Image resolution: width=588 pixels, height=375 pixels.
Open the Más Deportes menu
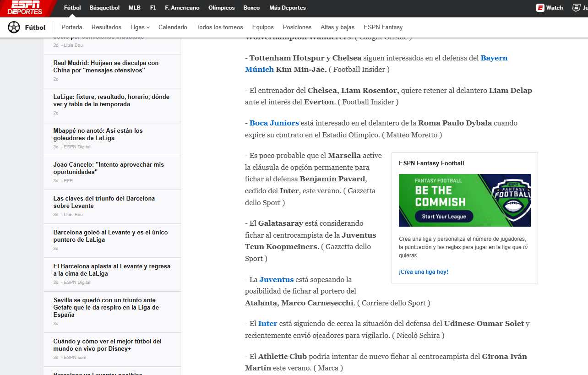[x=287, y=8]
